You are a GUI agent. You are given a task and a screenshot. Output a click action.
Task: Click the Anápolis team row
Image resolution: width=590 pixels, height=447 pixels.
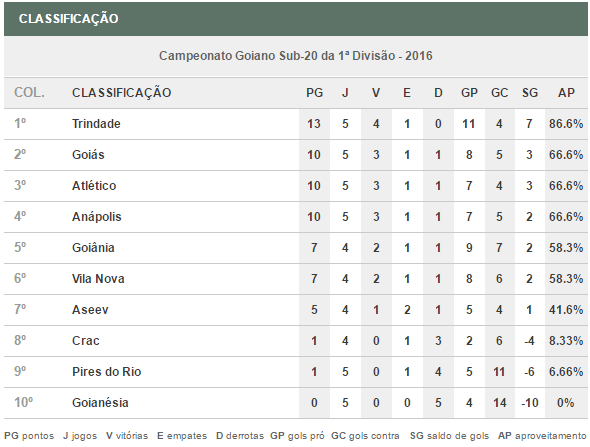tap(296, 217)
